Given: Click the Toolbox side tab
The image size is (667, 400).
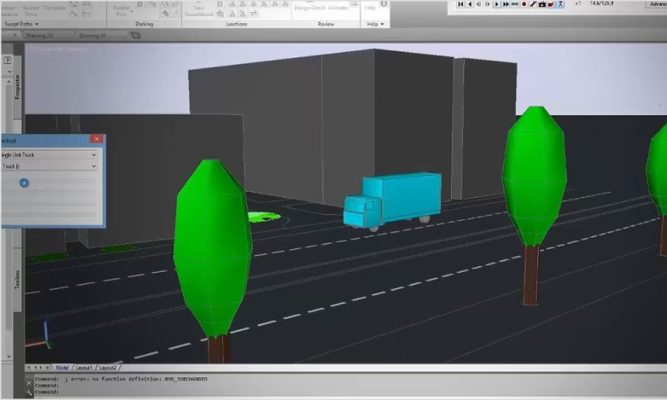Looking at the screenshot, I should (x=16, y=283).
